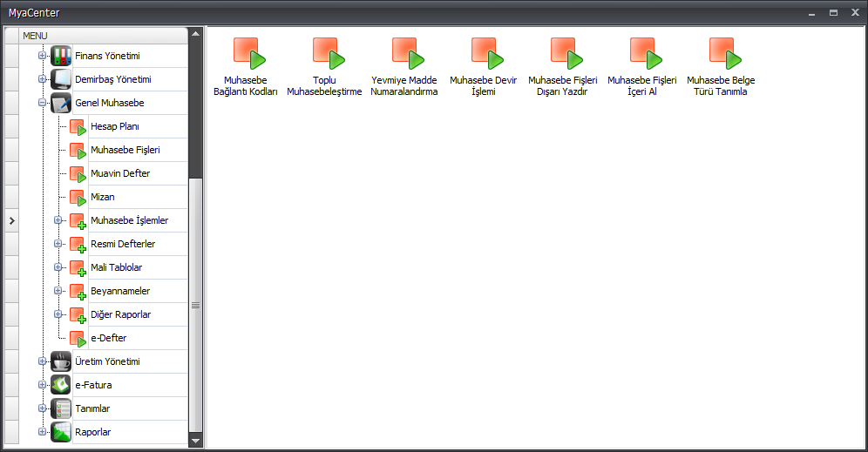Click the e-Fatura green icon
This screenshot has height=452, width=868.
coord(61,385)
